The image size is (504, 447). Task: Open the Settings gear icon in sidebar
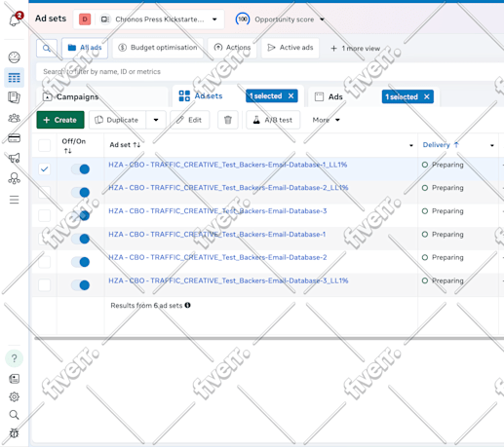(14, 396)
